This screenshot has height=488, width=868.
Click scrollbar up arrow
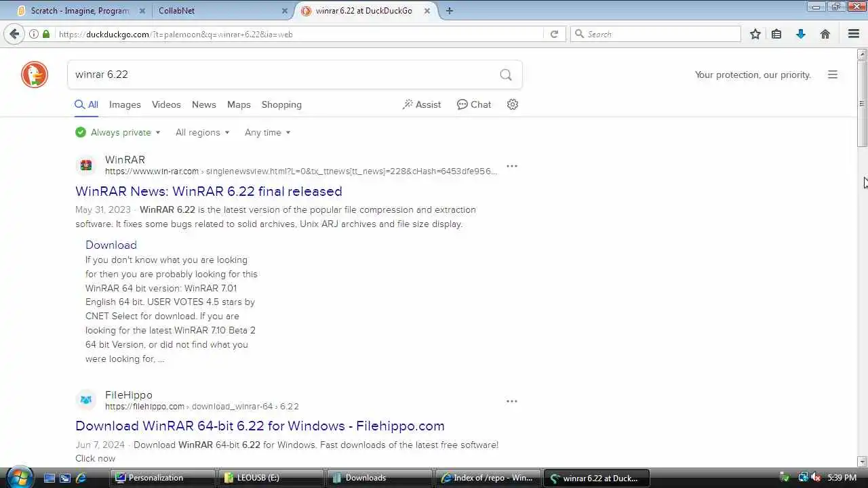[862, 54]
